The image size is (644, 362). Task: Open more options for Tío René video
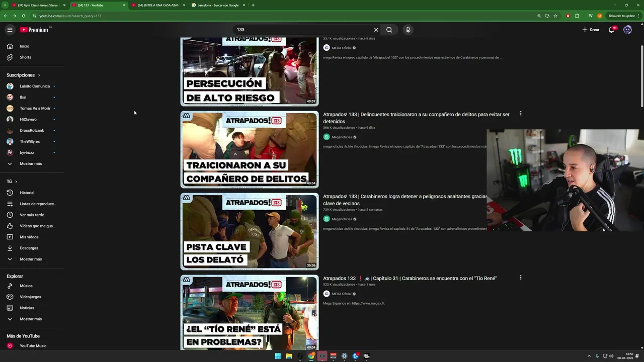[521, 278]
